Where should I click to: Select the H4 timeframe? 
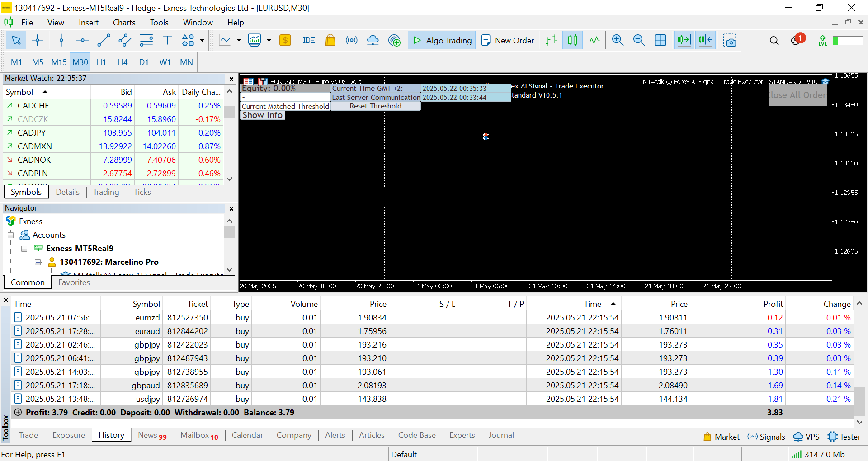123,62
